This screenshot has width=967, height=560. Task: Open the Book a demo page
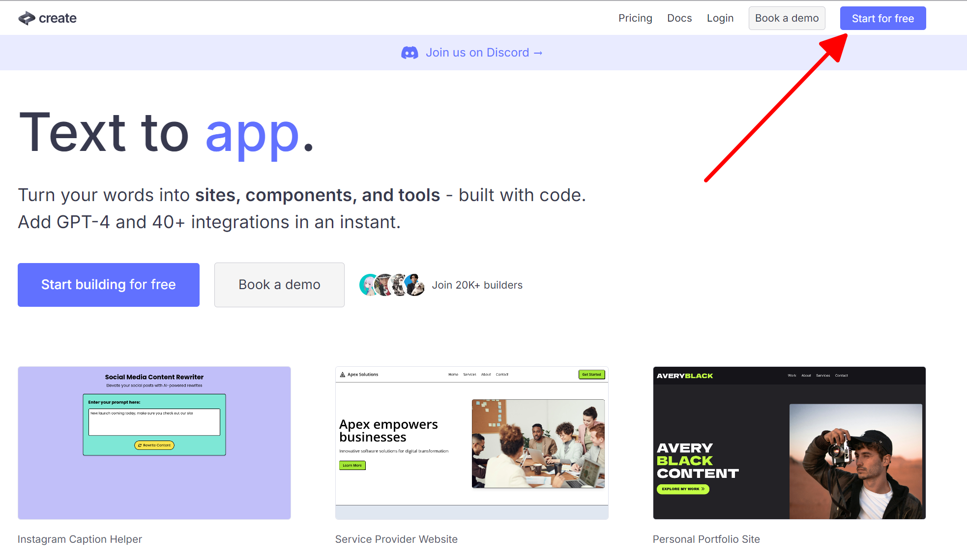pos(787,18)
